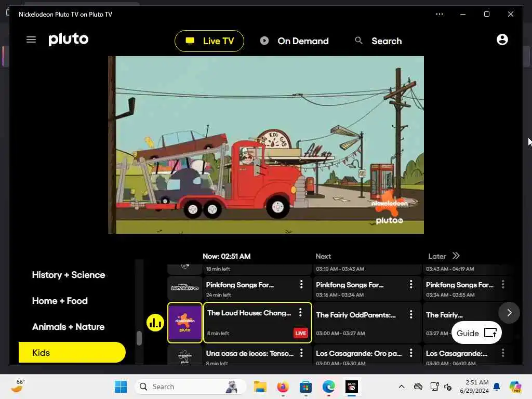
Task: Open clock showing 2:51 AM
Action: tap(474, 387)
